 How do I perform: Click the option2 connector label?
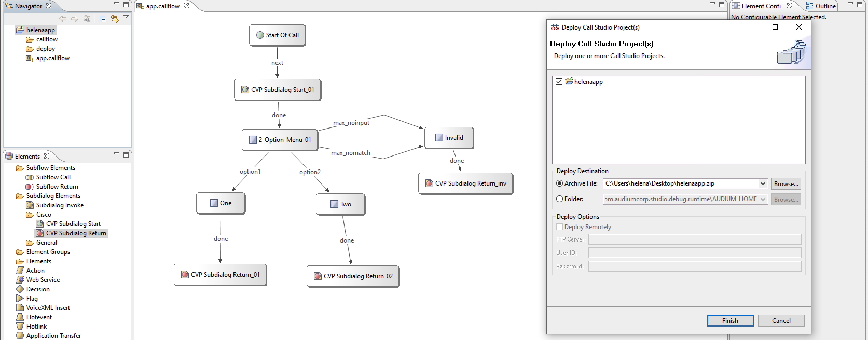click(310, 172)
